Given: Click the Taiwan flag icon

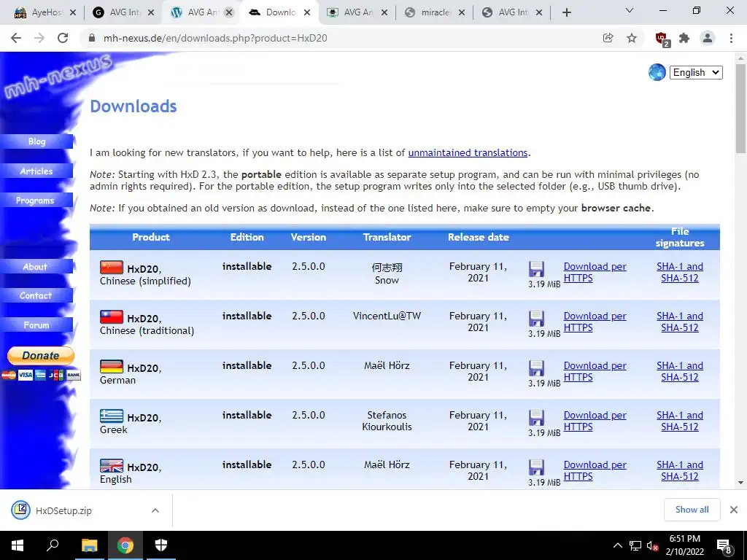Looking at the screenshot, I should click(112, 317).
